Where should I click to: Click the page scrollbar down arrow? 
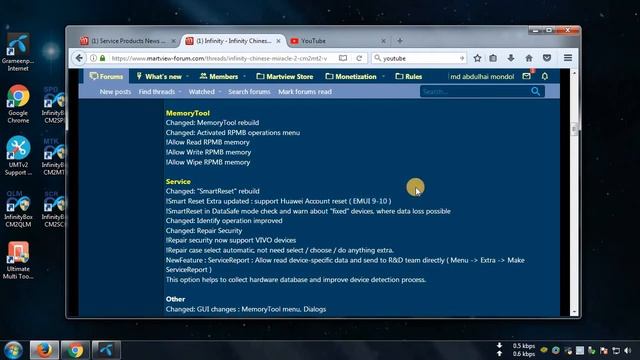(574, 312)
